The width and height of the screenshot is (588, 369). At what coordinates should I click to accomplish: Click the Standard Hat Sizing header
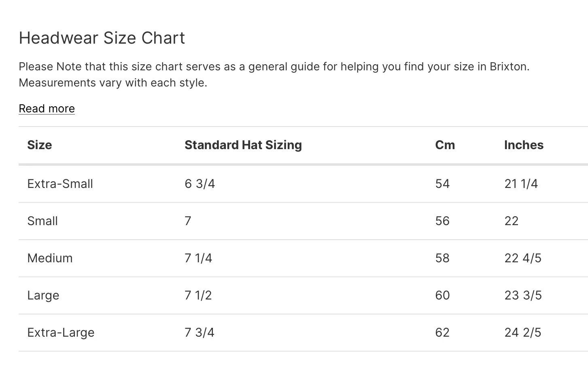tap(243, 145)
